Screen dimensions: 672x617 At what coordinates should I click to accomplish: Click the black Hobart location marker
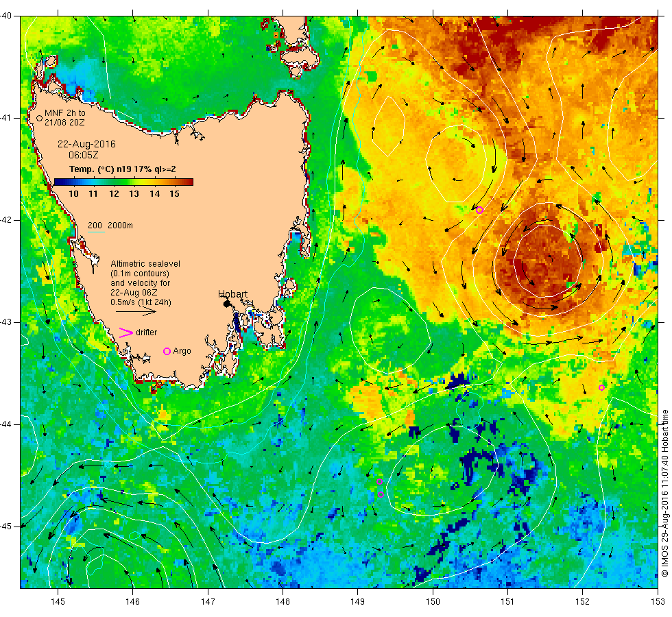point(227,303)
